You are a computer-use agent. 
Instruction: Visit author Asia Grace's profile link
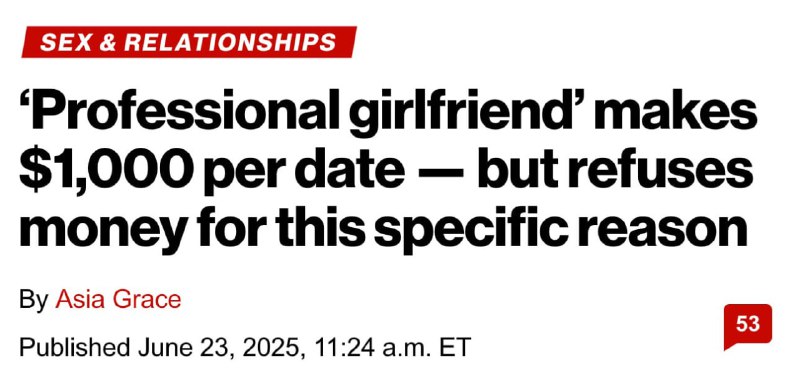[x=118, y=299]
